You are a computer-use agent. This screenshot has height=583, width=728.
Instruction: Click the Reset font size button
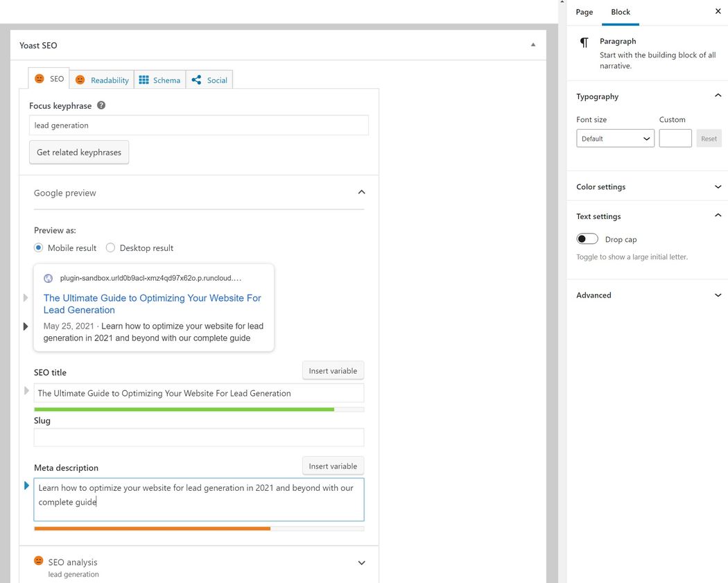point(709,139)
